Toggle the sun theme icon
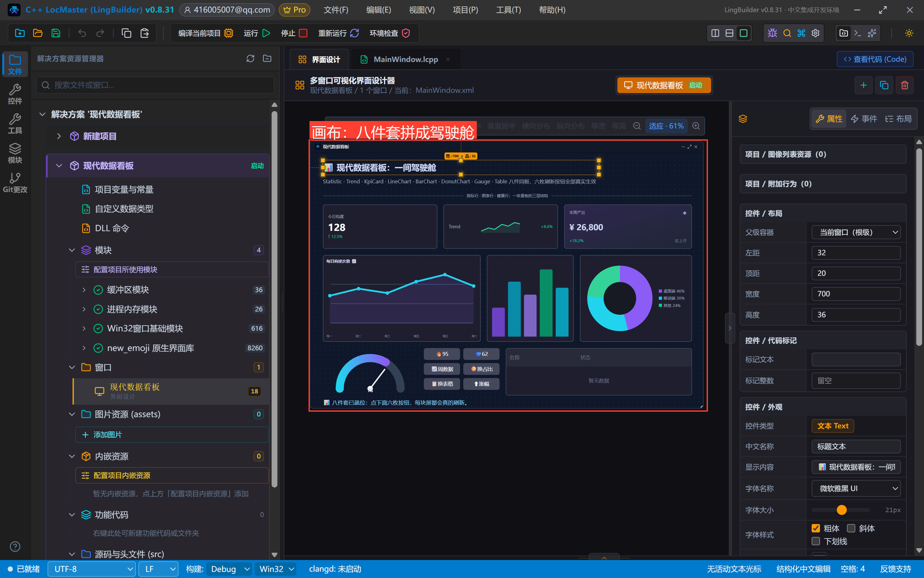 909,33
